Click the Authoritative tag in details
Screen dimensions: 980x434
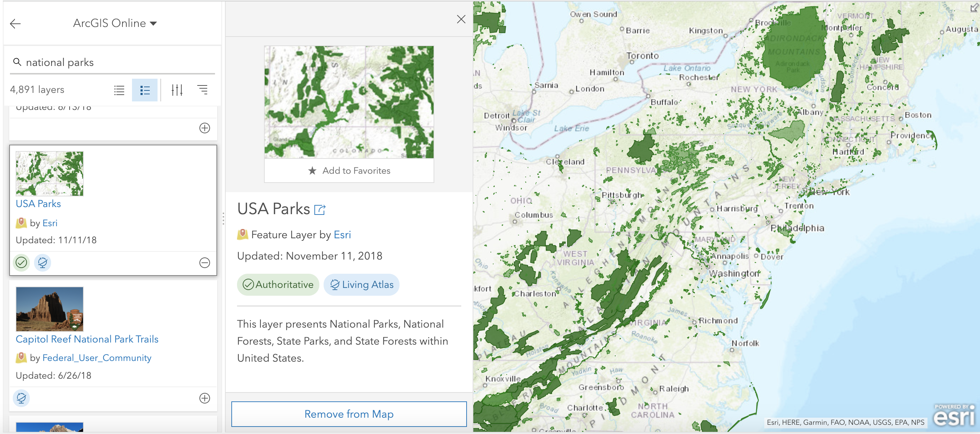(278, 285)
